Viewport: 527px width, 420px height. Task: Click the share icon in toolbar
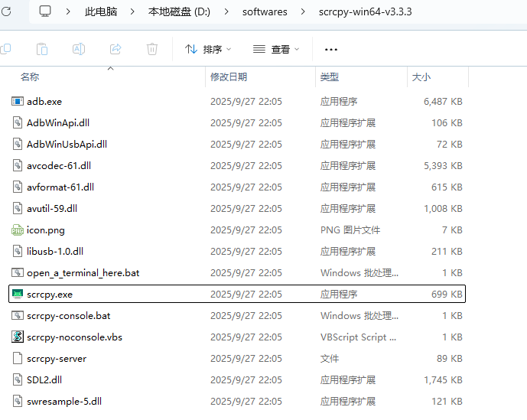click(x=115, y=49)
